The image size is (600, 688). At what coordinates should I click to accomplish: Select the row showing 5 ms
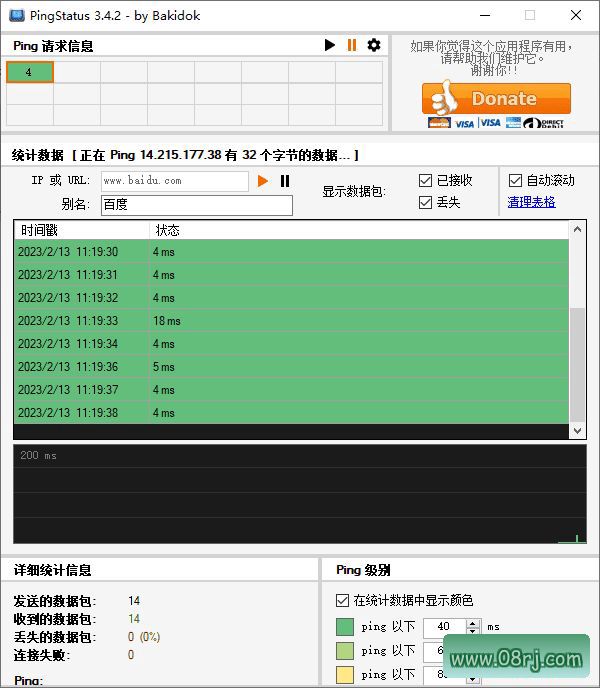click(x=291, y=367)
